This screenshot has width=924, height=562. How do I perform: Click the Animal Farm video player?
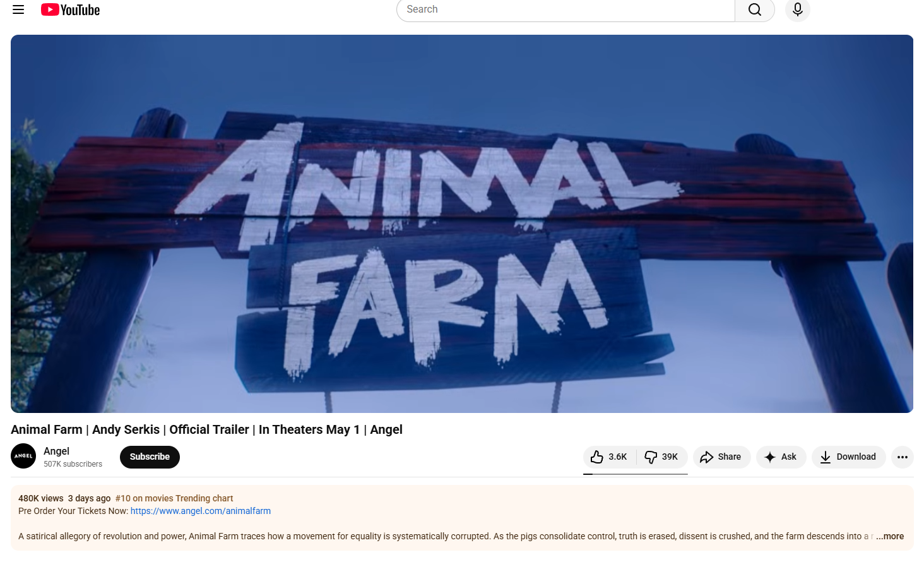tap(462, 224)
